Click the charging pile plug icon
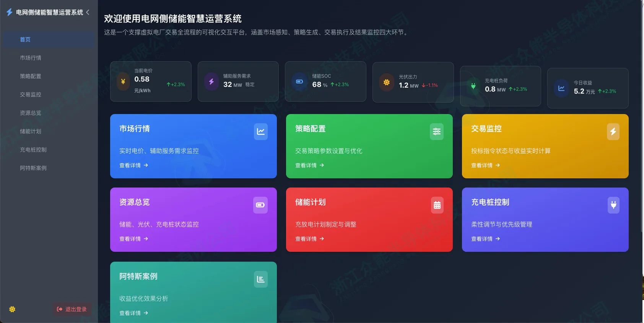 613,205
